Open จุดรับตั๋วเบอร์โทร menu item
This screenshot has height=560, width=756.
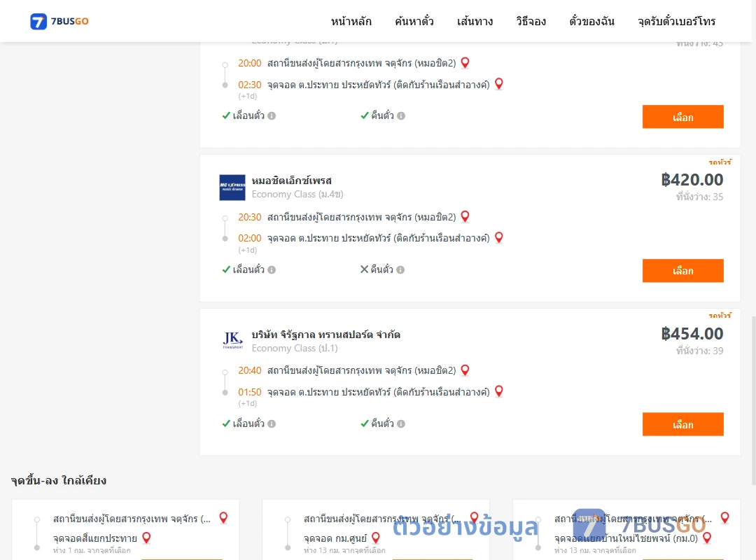click(x=676, y=21)
